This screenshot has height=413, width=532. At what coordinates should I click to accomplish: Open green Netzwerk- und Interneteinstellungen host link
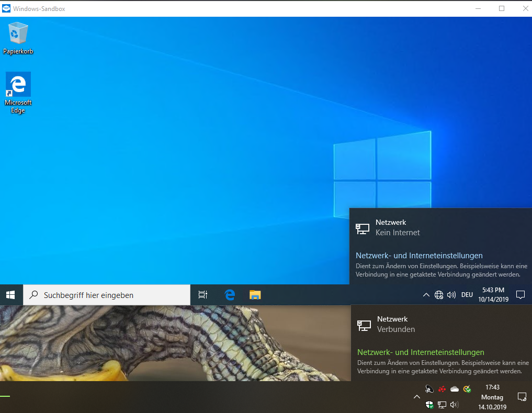point(421,352)
